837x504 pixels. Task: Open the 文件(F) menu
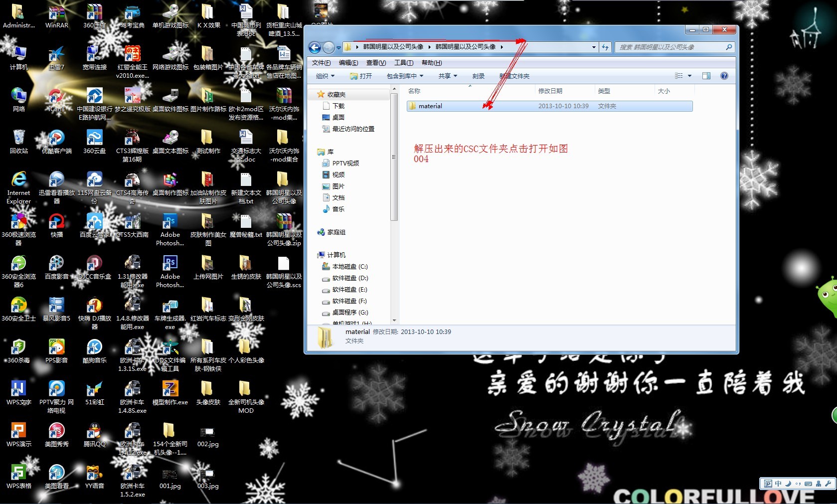321,63
